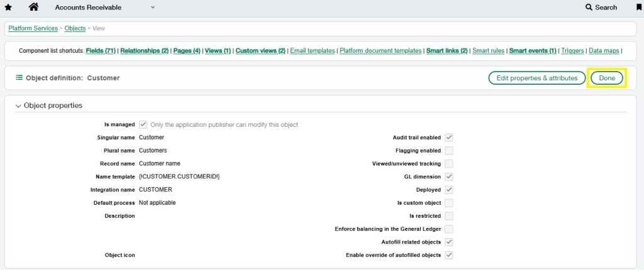Click the favorites star icon

[x=8, y=8]
